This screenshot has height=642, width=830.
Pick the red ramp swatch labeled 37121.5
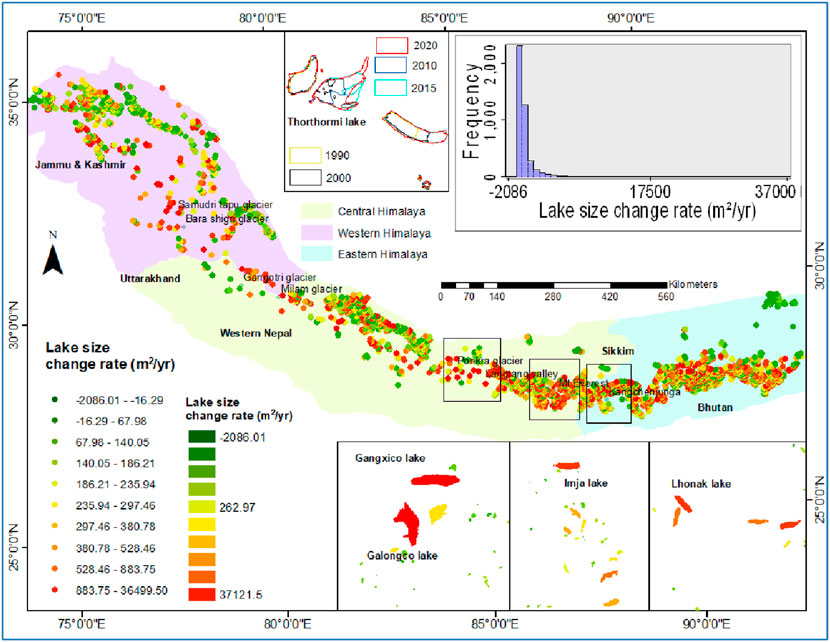(202, 594)
